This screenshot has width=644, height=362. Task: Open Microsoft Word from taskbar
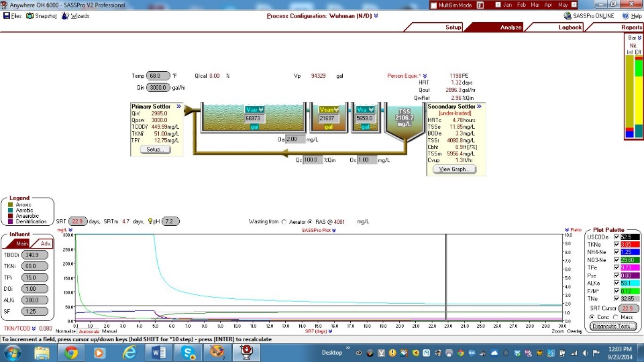tap(158, 353)
